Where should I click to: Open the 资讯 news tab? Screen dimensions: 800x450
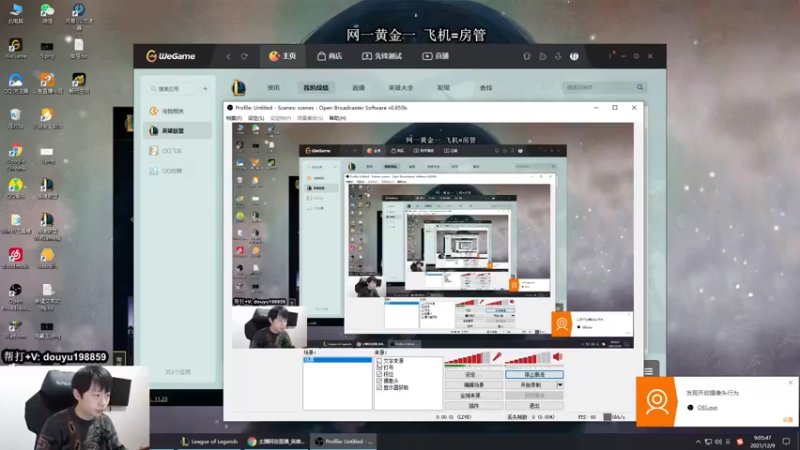pyautogui.click(x=273, y=88)
